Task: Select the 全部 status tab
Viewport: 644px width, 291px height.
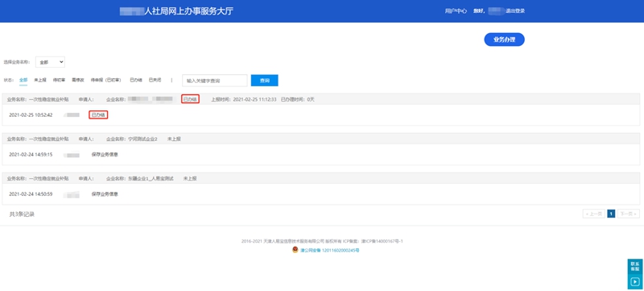Action: (23, 80)
